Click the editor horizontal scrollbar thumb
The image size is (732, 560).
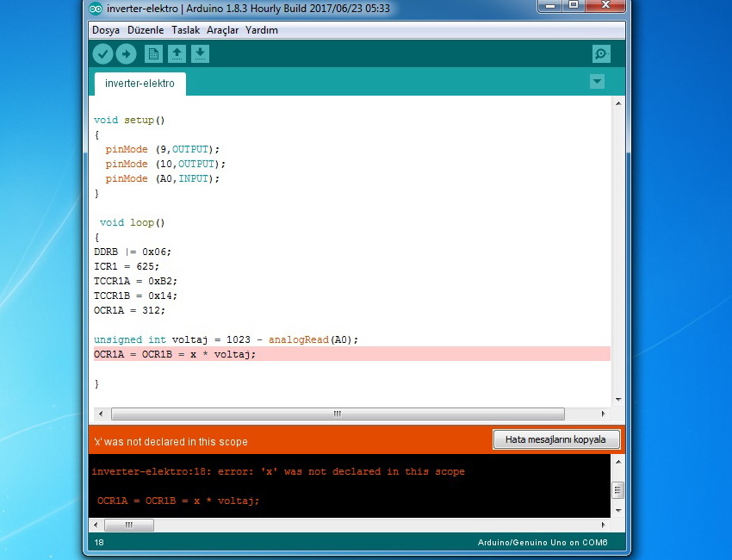[338, 414]
